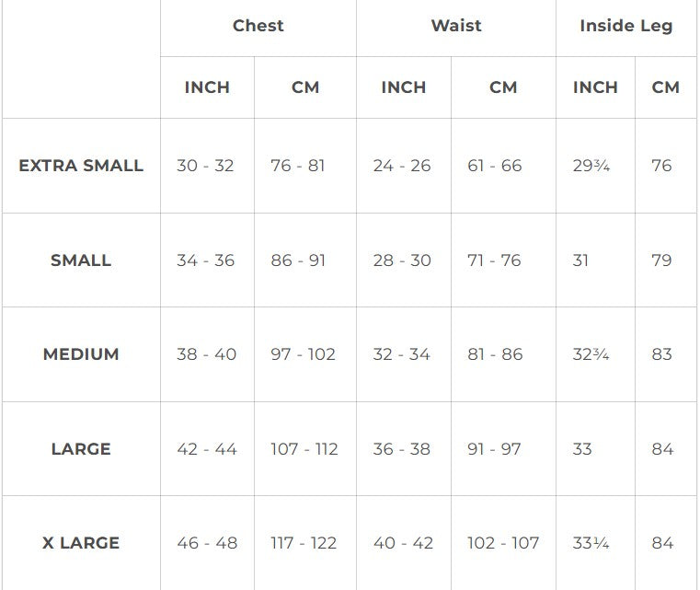Click X Large chest CM cell 117 - 122
Screen dimensions: 700x590
(x=304, y=543)
